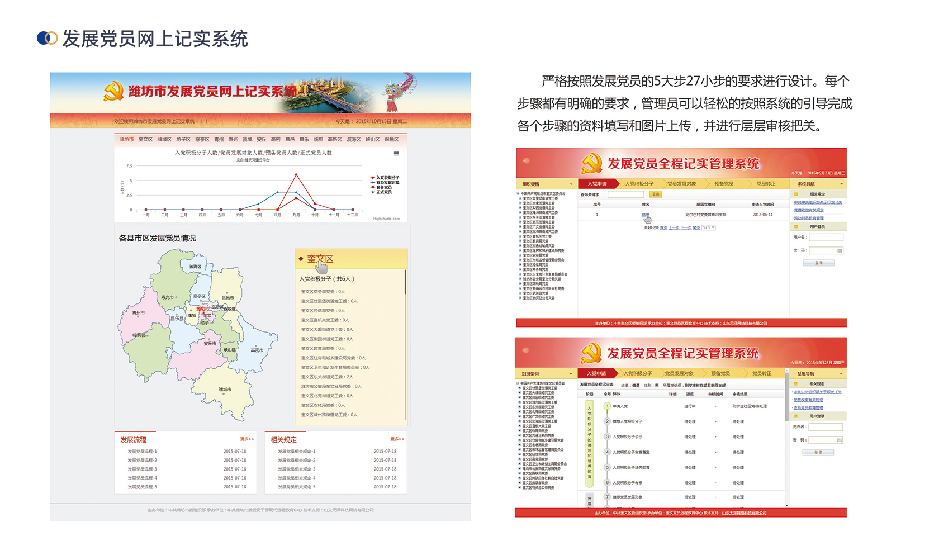The image size is (934, 560).
Task: Open the chart hamburger export menu
Action: pyautogui.click(x=396, y=154)
